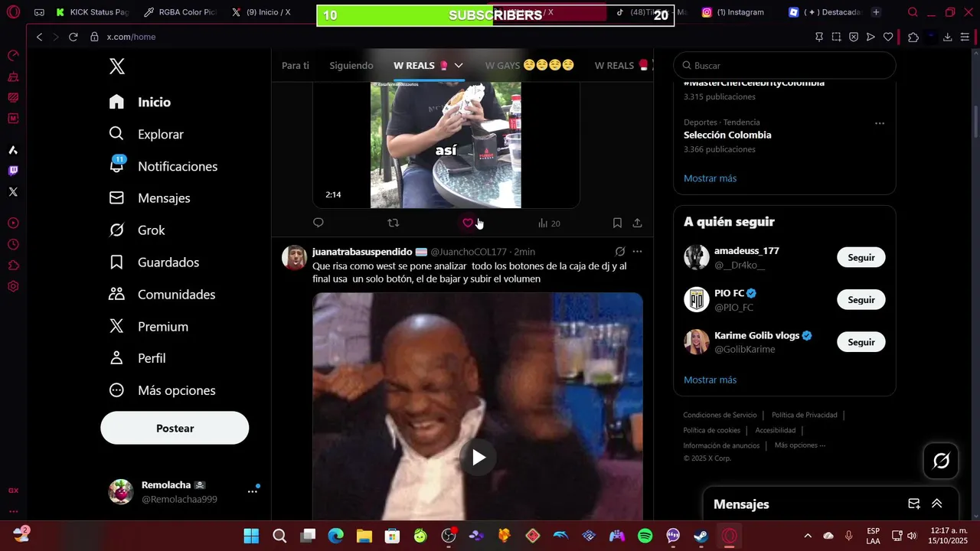Open Explorar search page

click(x=146, y=134)
